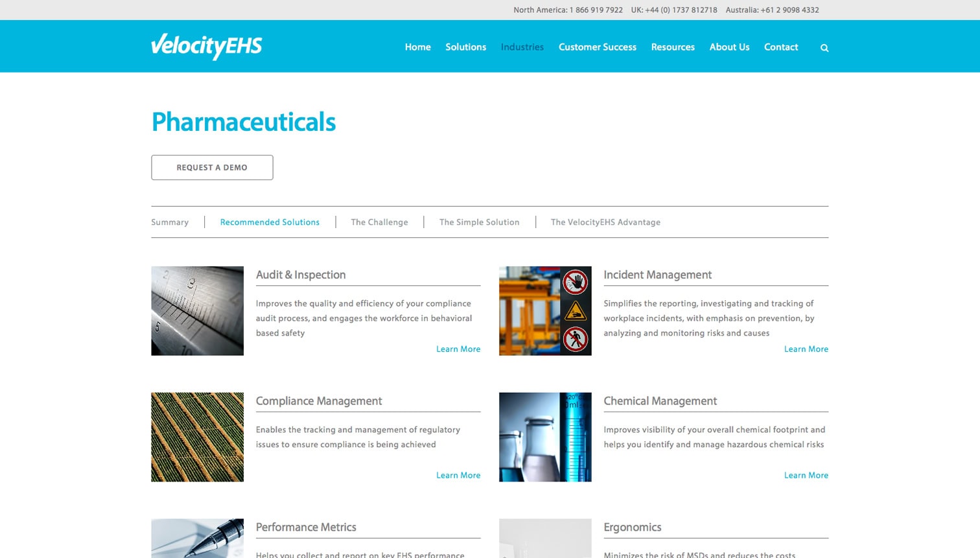This screenshot has width=980, height=558.
Task: Open the Audit & Inspection ruler thumbnail
Action: pos(197,310)
